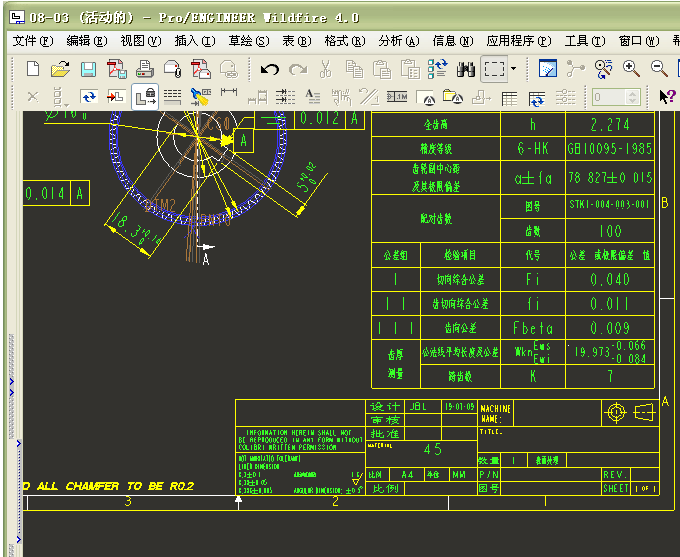
Task: Open the 分析(A) menu
Action: [x=399, y=41]
